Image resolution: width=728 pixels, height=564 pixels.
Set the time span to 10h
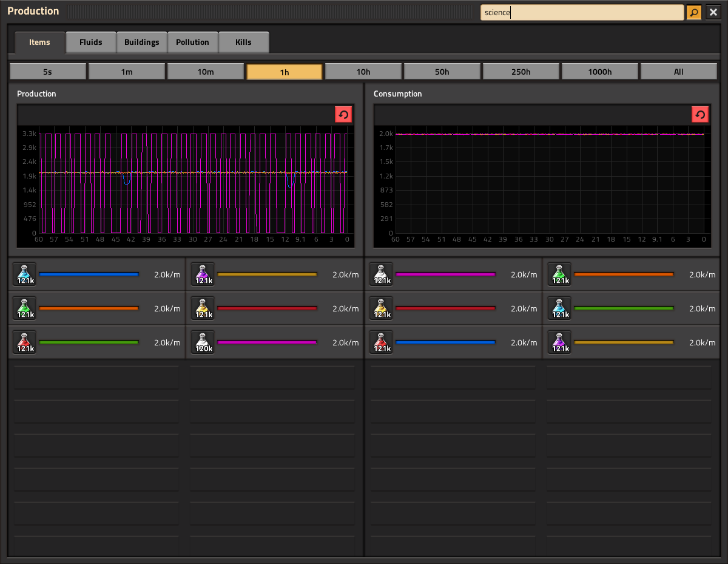point(363,72)
